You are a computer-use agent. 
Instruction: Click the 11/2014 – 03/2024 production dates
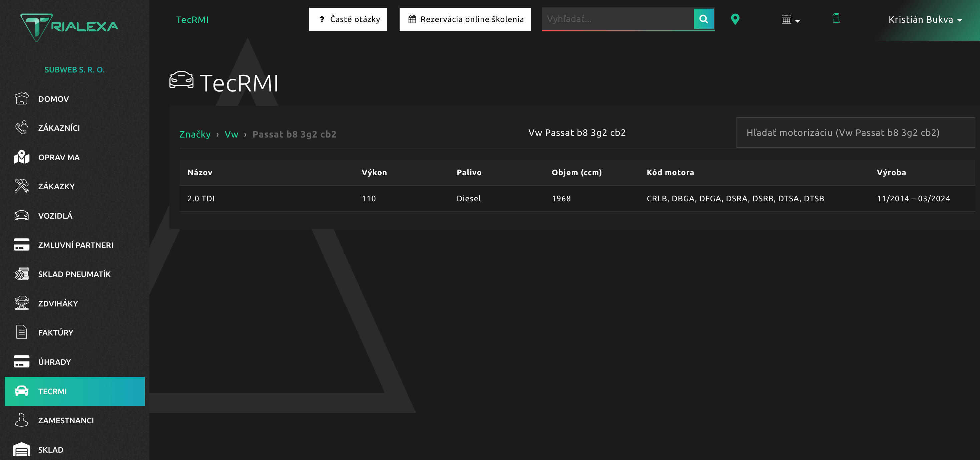coord(913,198)
